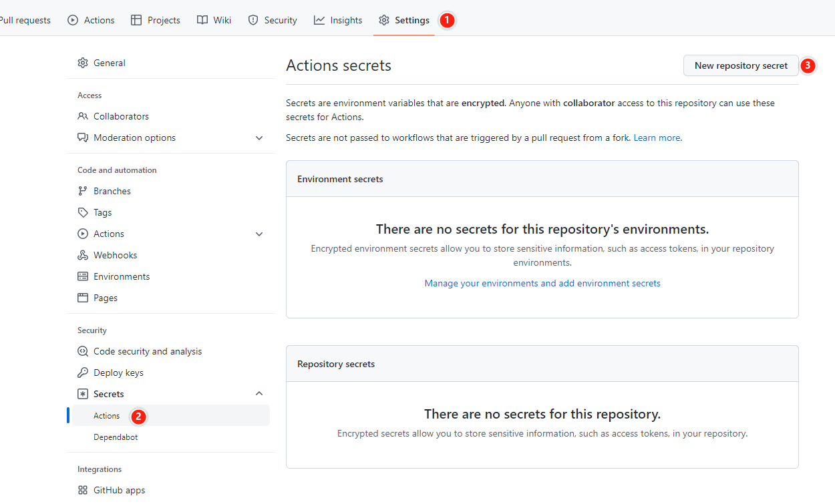The width and height of the screenshot is (835, 504).
Task: Click the Pages browser icon
Action: pyautogui.click(x=83, y=298)
